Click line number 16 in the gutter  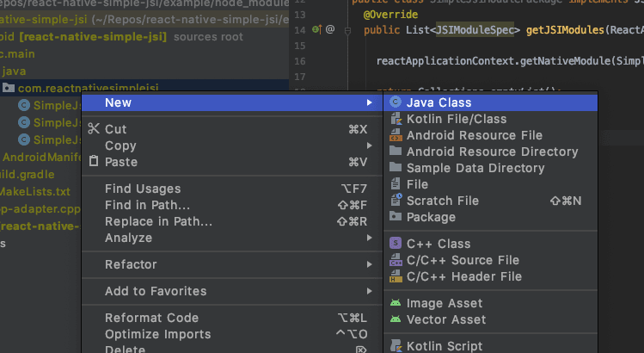[x=300, y=61]
